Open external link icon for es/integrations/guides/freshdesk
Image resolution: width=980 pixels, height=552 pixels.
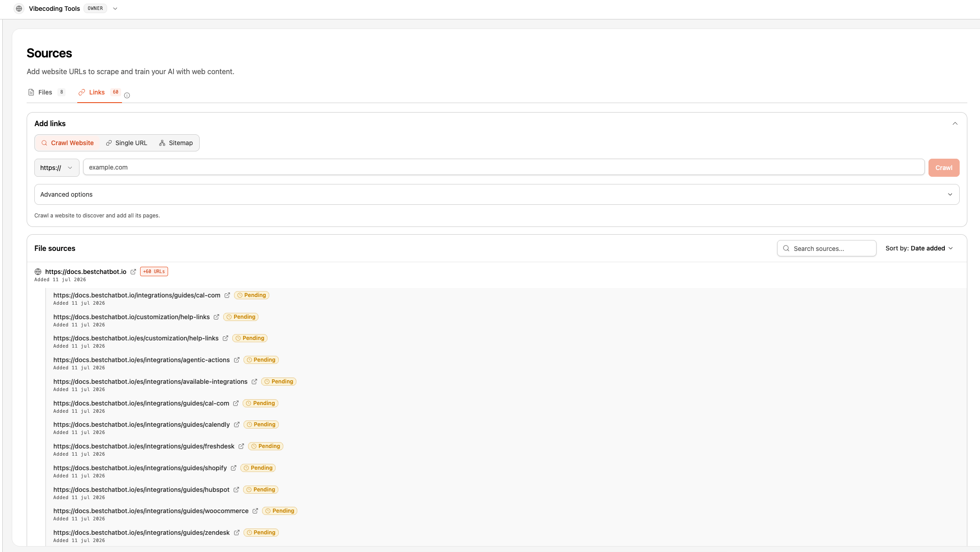[x=241, y=446]
